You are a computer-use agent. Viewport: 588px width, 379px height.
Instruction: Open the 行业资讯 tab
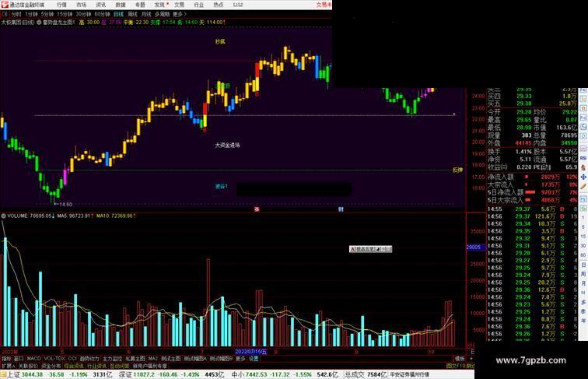coord(96,366)
